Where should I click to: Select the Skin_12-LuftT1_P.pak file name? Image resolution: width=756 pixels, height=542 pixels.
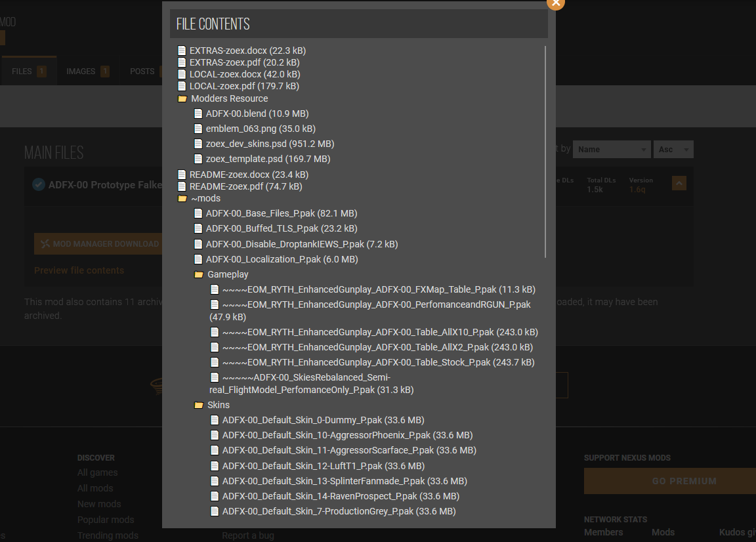coord(323,466)
